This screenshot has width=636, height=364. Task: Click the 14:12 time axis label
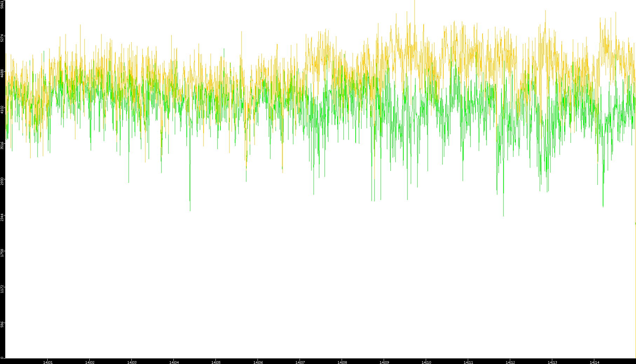pos(510,362)
